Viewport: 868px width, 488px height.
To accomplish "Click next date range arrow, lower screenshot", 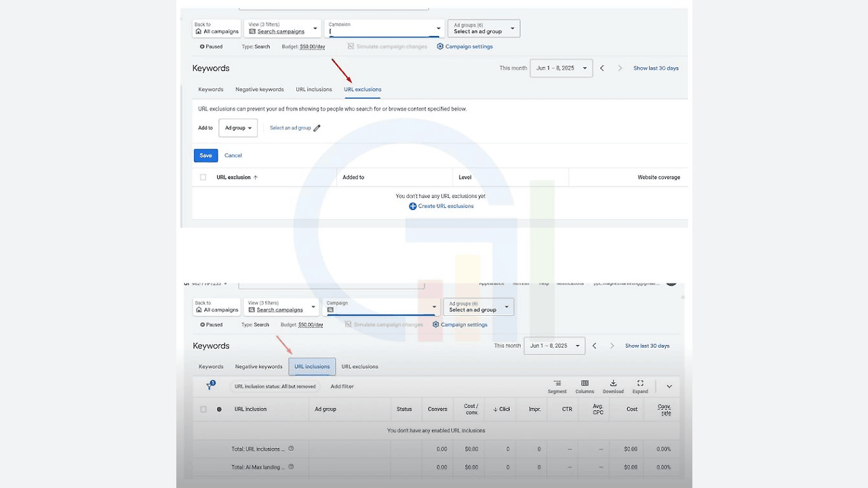I will pos(612,346).
